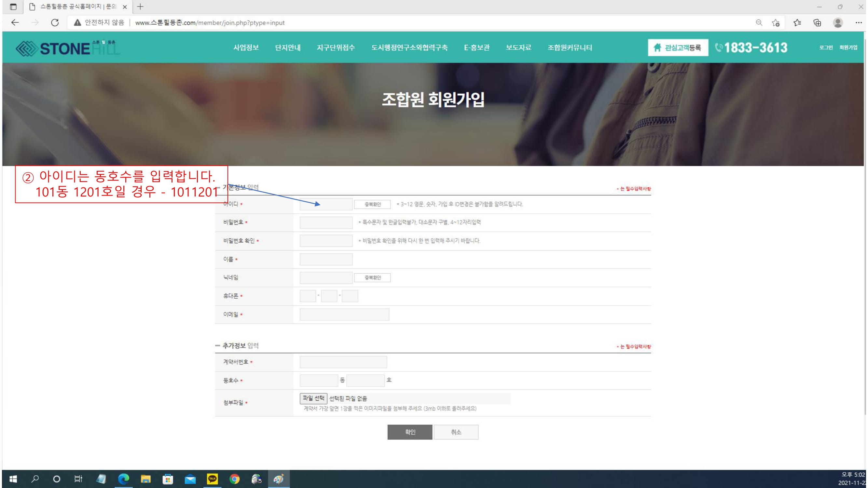This screenshot has height=488, width=868.
Task: Open the zoom magnifier icon in address bar
Action: point(759,22)
